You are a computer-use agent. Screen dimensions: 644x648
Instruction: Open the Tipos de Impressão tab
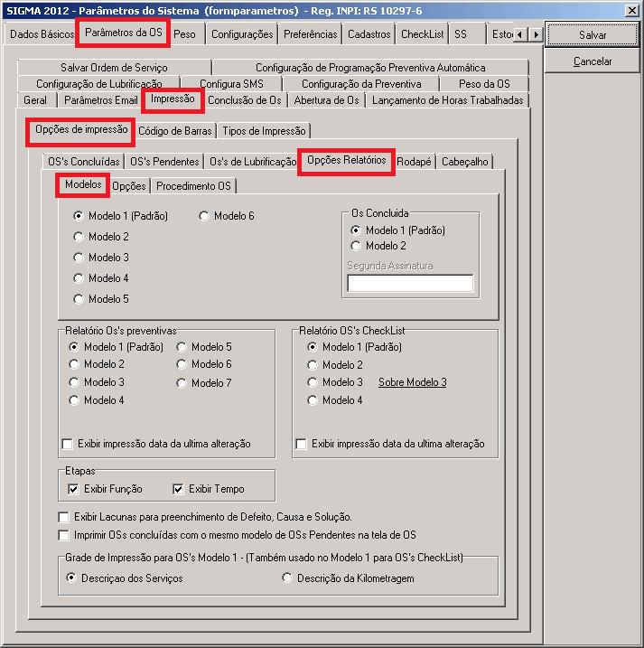click(x=264, y=131)
